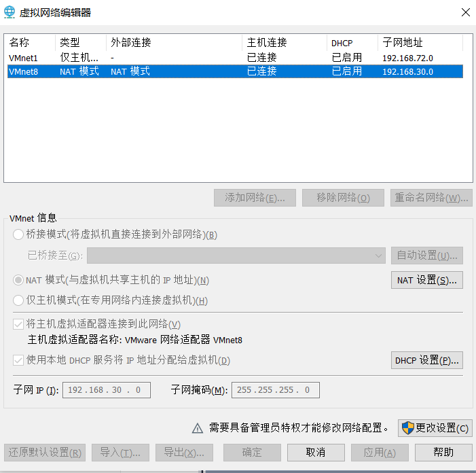This screenshot has width=476, height=473.
Task: Select the VMnet1 row
Action: [x=235, y=57]
